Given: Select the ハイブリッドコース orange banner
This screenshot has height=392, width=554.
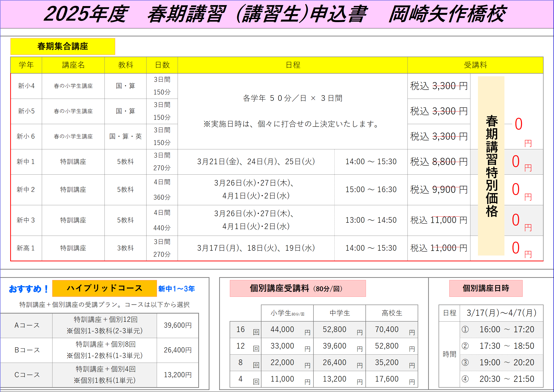Looking at the screenshot, I should pyautogui.click(x=104, y=288).
